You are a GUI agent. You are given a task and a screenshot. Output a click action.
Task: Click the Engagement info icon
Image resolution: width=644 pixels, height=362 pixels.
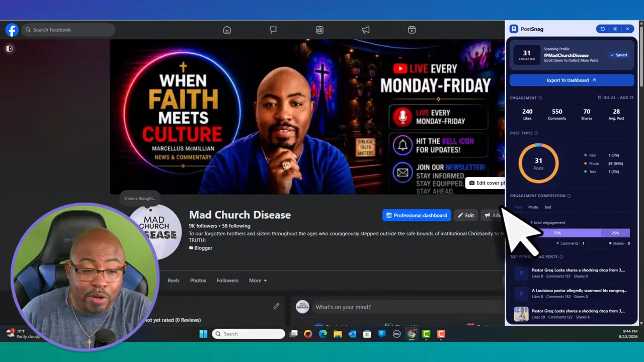[x=540, y=98]
